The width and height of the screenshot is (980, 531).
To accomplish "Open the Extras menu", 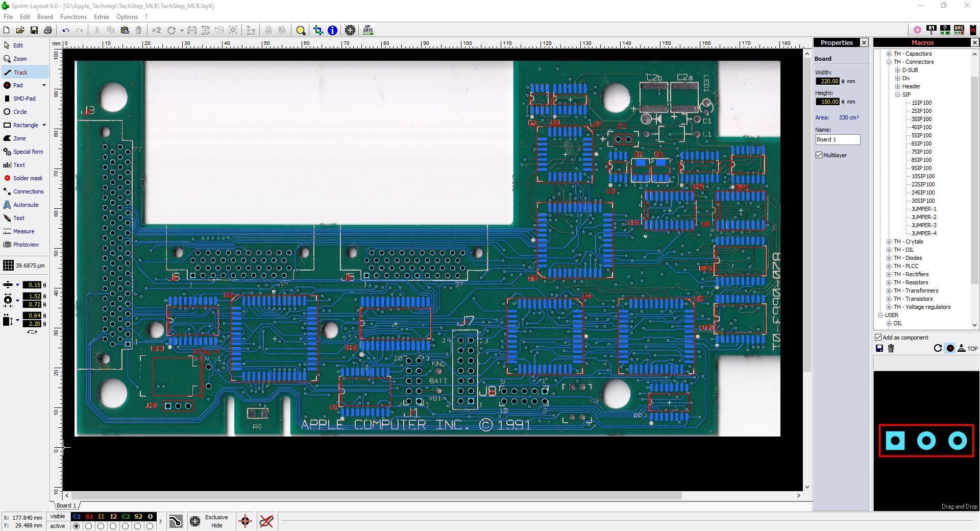I will pyautogui.click(x=102, y=17).
